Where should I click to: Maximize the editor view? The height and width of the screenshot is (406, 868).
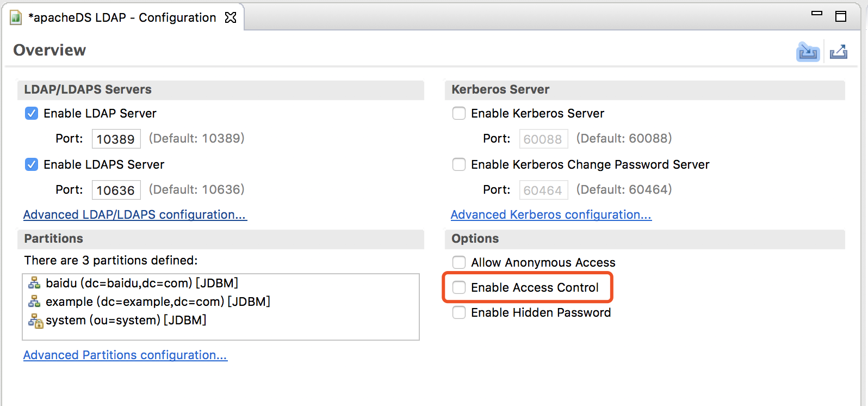click(x=840, y=17)
